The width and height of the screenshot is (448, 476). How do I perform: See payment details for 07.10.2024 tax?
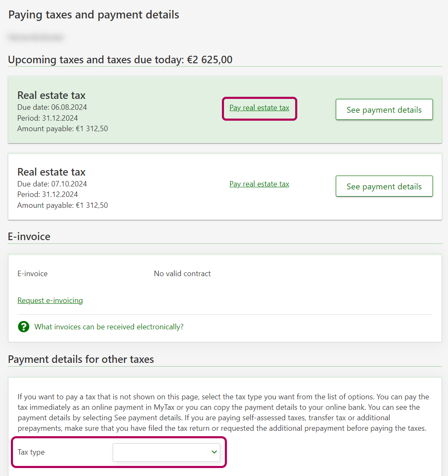[384, 186]
